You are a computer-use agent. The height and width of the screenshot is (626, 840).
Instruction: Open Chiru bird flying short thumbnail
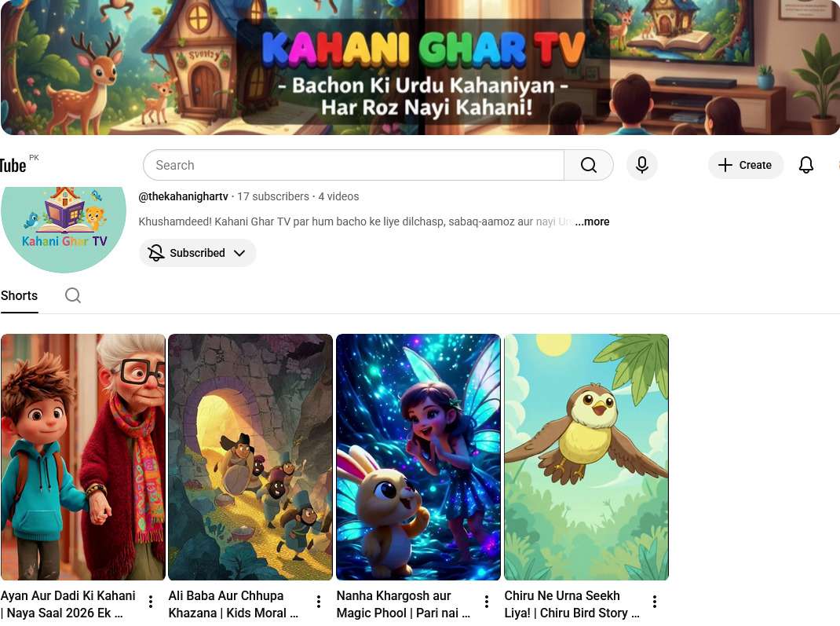(586, 456)
